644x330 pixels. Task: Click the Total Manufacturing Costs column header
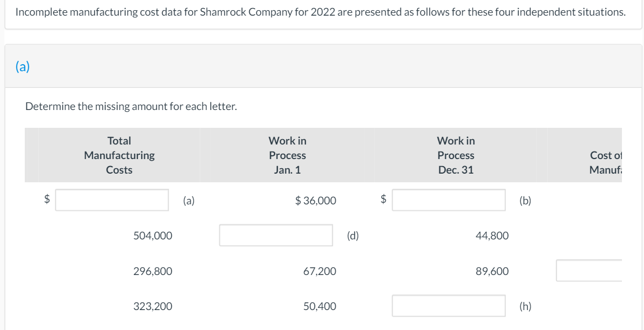(x=119, y=155)
